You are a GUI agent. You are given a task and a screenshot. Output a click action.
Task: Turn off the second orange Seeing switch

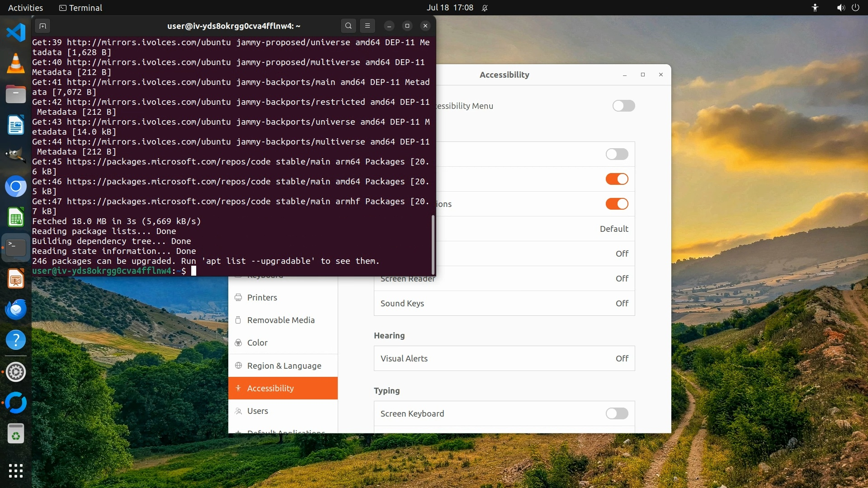(x=617, y=204)
